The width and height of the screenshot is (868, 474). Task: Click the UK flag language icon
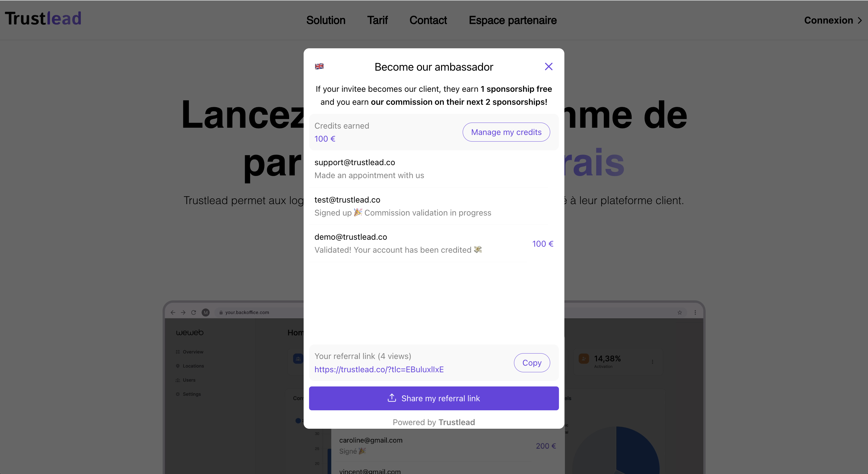tap(320, 66)
